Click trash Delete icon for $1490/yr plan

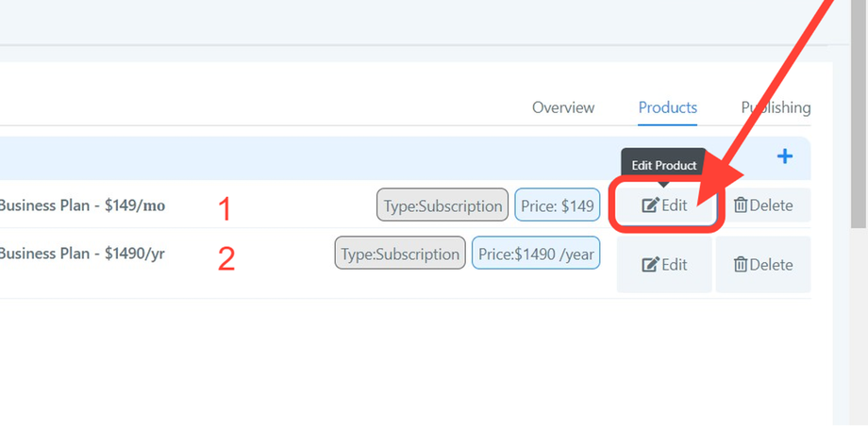coord(741,265)
